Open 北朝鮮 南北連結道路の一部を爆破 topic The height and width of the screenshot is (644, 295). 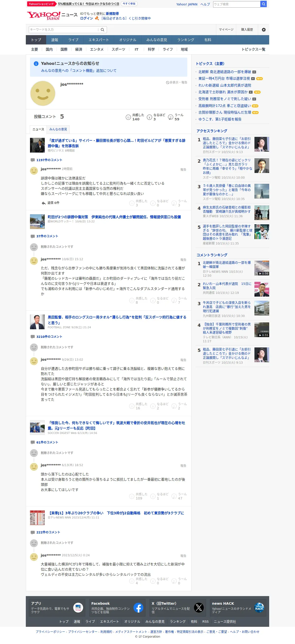(x=225, y=72)
